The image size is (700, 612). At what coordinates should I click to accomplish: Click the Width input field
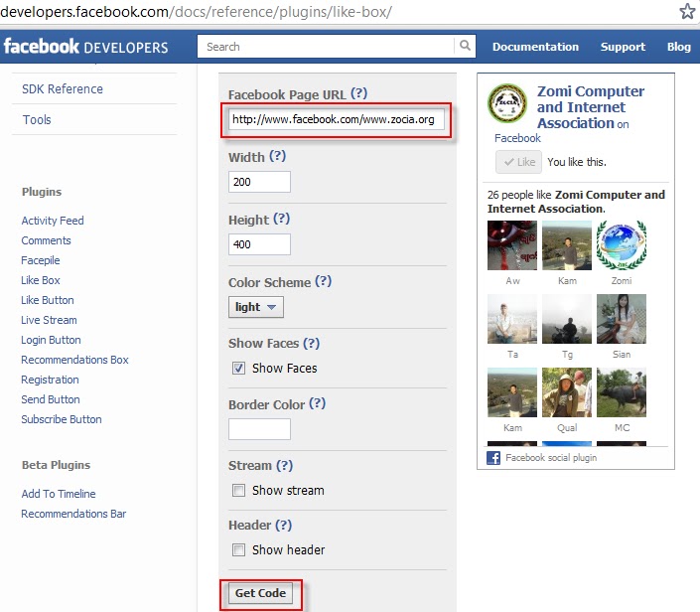pyautogui.click(x=259, y=182)
